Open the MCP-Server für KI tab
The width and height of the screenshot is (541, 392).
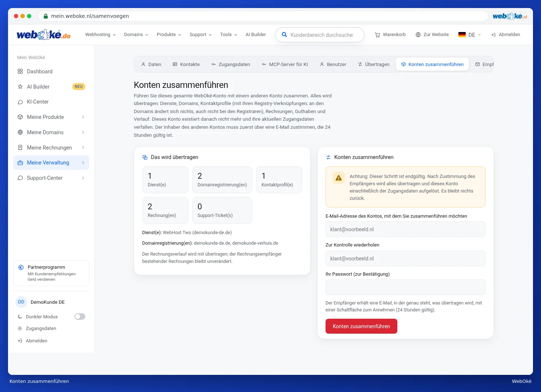pyautogui.click(x=285, y=65)
